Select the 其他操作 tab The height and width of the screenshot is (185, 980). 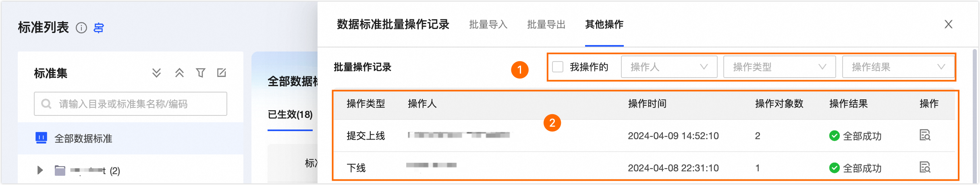pos(604,25)
